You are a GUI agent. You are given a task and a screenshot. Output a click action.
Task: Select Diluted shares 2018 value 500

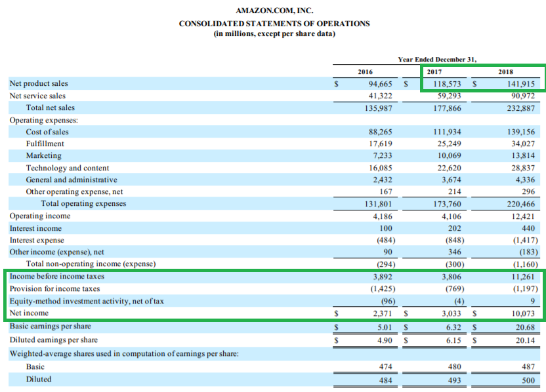coord(528,380)
